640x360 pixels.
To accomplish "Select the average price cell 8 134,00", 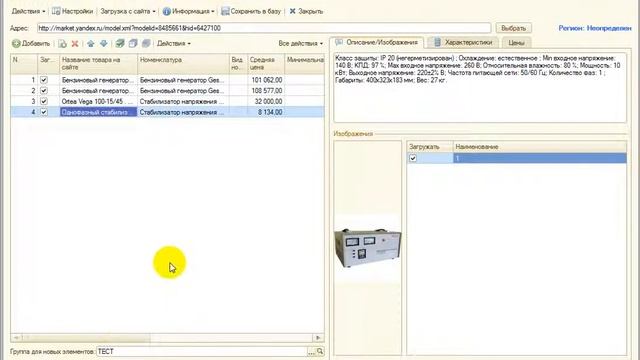I will point(266,112).
